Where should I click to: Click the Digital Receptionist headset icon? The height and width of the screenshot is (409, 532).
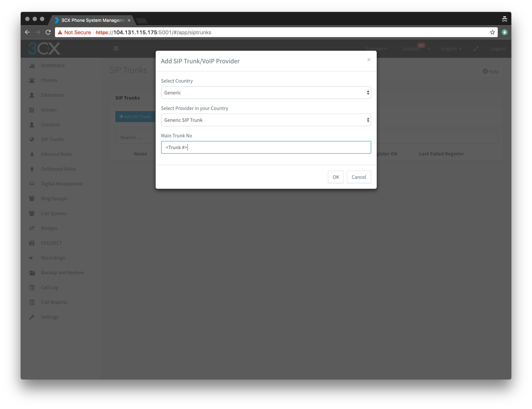[32, 184]
